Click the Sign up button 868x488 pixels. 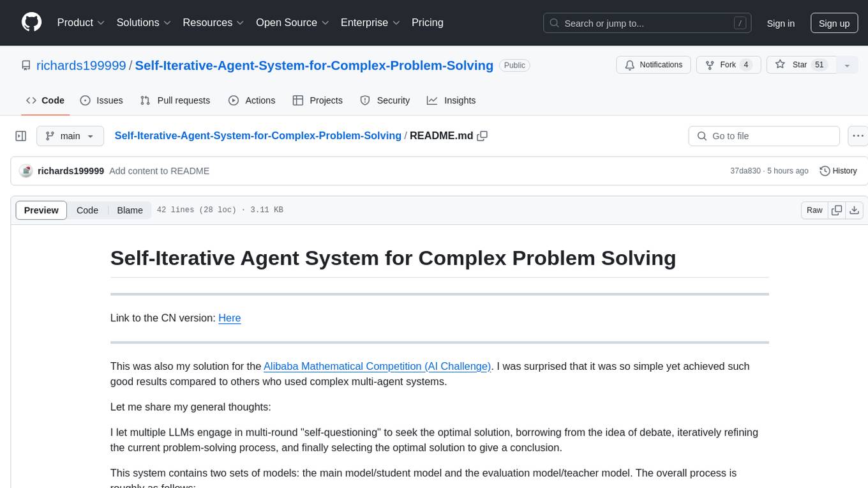(834, 23)
